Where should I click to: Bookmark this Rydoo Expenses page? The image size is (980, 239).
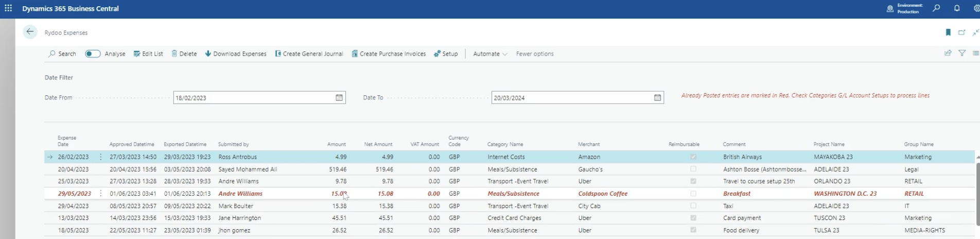pyautogui.click(x=948, y=32)
